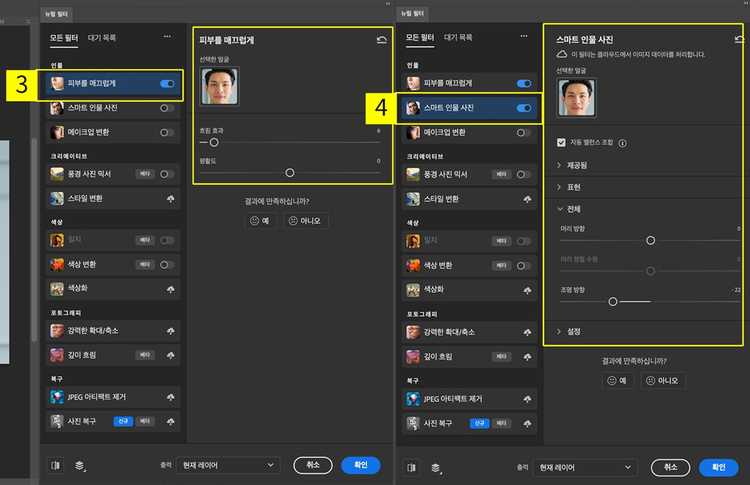Viewport: 750px width, 485px height.
Task: Click the 뉴럴 필터 window tab on left
Action: pos(56,14)
